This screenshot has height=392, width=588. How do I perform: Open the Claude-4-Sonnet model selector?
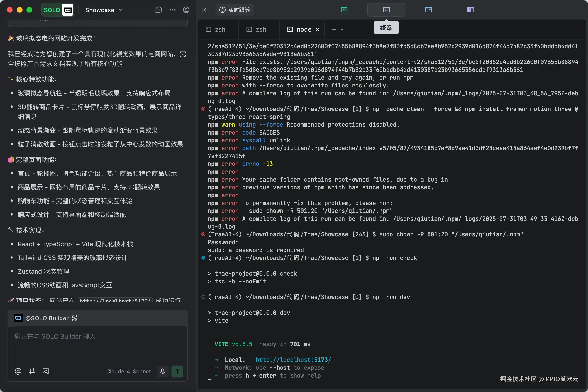tap(128, 371)
